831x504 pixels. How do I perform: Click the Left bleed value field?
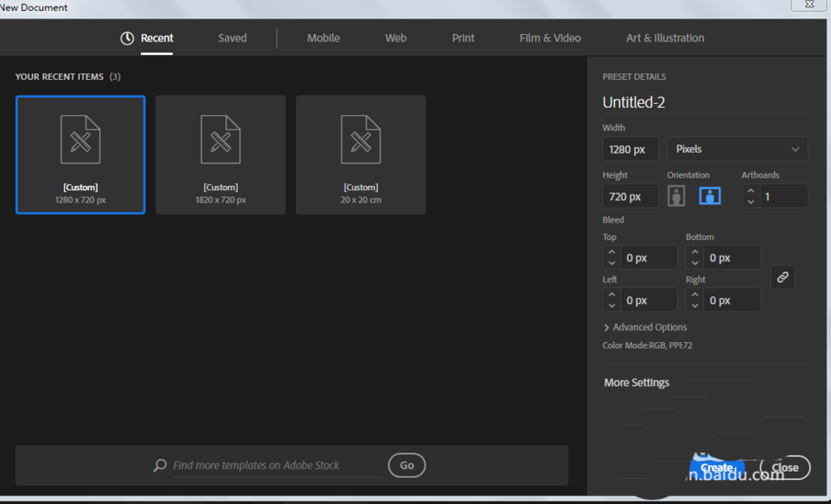(x=648, y=301)
